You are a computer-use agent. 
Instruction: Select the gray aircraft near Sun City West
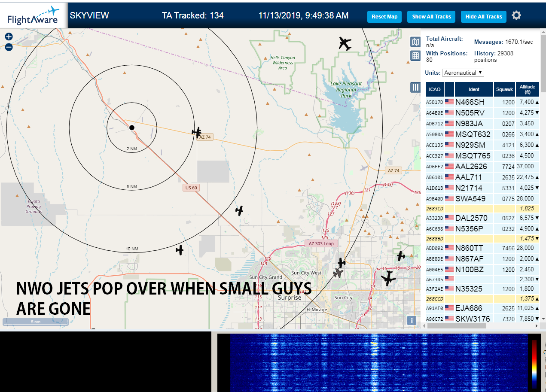pyautogui.click(x=339, y=273)
